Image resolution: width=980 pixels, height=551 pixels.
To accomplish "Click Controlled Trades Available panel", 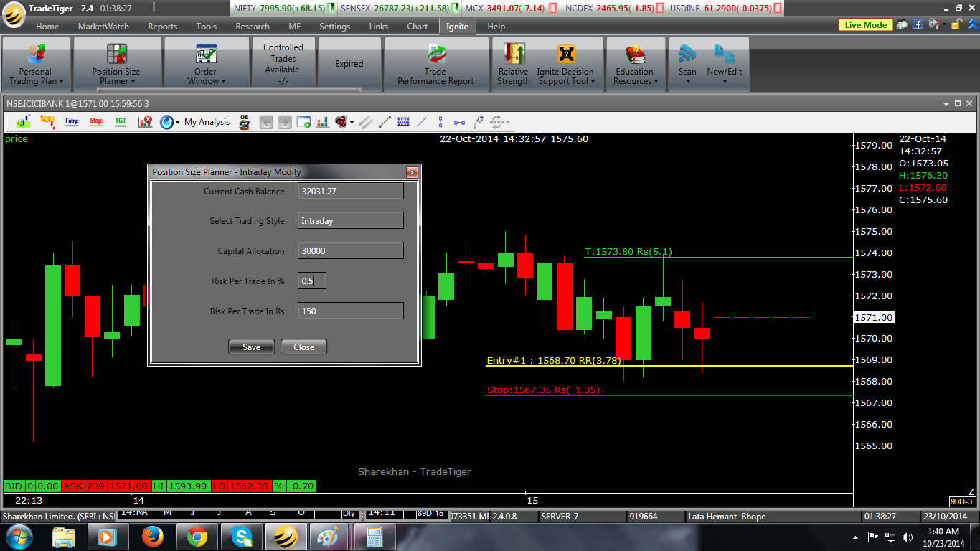I will coord(283,65).
